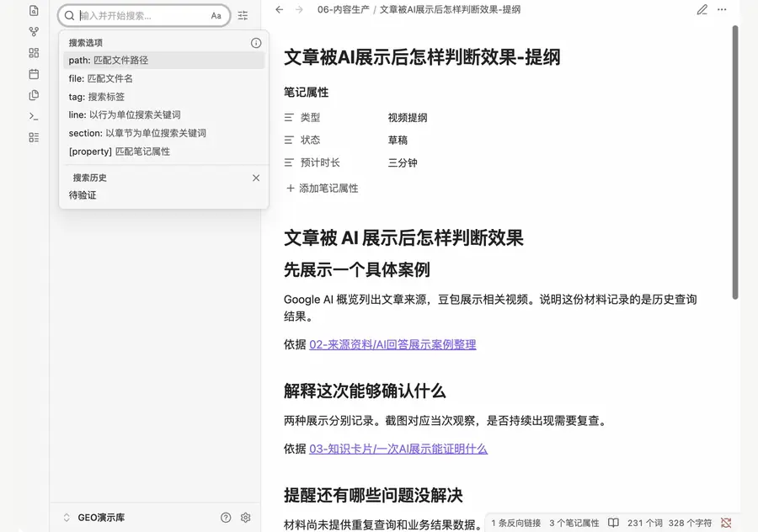
Task: Navigate forward with right arrow
Action: tap(299, 9)
